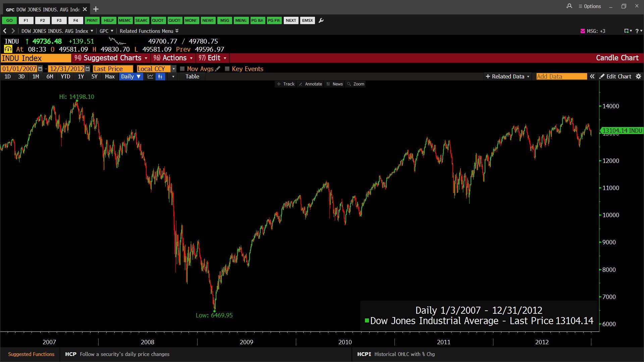
Task: Open 97) Edit menu
Action: [212, 58]
